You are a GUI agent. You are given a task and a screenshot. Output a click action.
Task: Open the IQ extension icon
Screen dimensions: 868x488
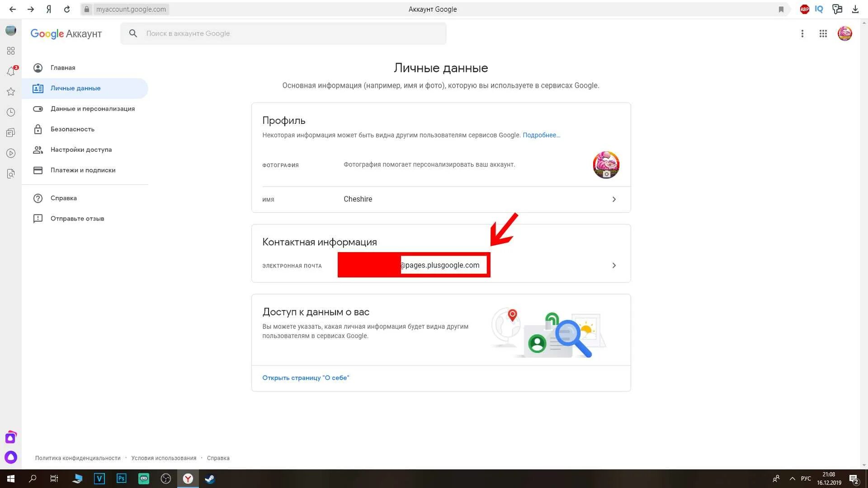point(819,9)
